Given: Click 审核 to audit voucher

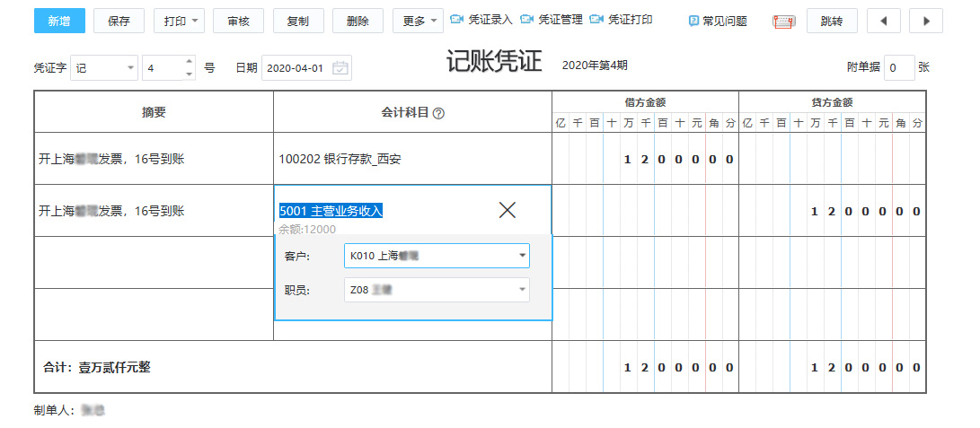Looking at the screenshot, I should [x=239, y=22].
